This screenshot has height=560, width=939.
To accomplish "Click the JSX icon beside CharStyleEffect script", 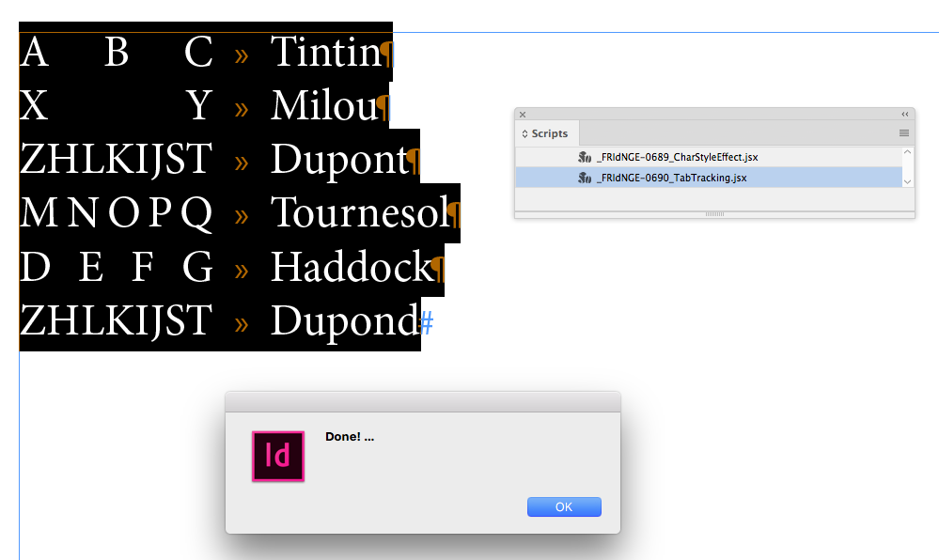I will (585, 157).
